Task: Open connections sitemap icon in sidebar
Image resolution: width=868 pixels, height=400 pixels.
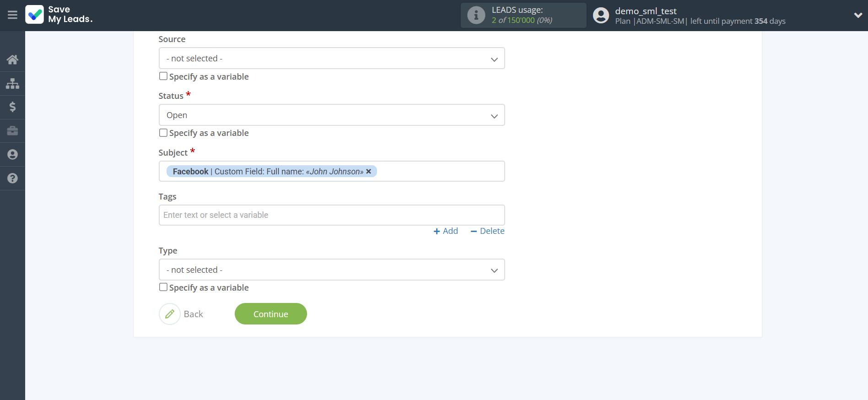Action: click(12, 83)
